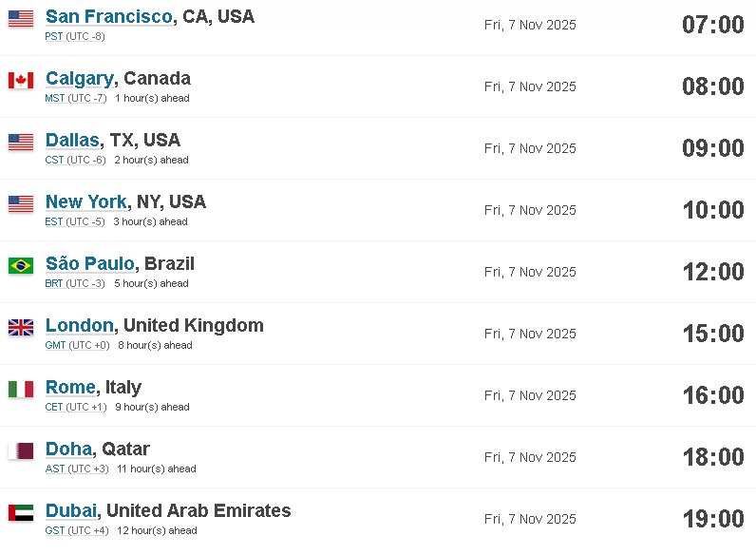Click the AST time zone link under Doha
The image size is (756, 555).
point(55,469)
